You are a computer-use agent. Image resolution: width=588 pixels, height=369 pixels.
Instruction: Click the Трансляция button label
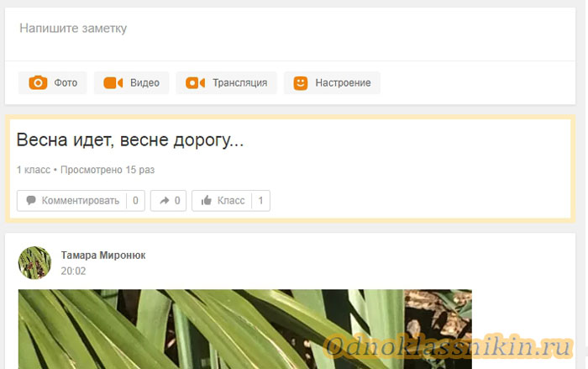(240, 82)
